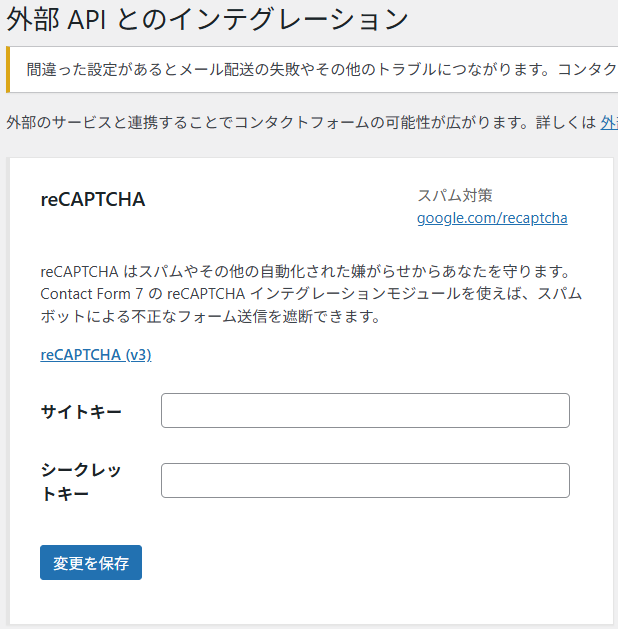
Task: Click the サイトキー input field
Action: (365, 410)
